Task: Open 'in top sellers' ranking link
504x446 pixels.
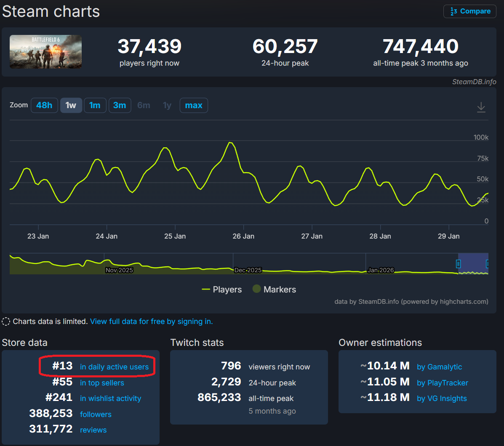Action: (102, 383)
